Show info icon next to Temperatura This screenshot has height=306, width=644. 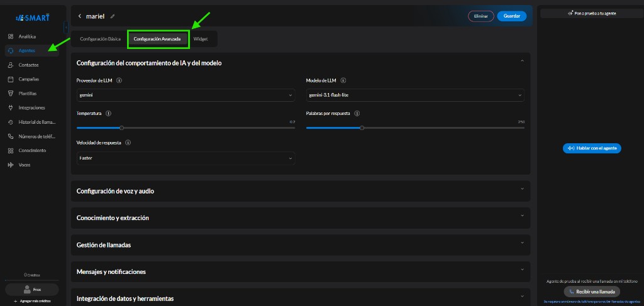pyautogui.click(x=108, y=113)
